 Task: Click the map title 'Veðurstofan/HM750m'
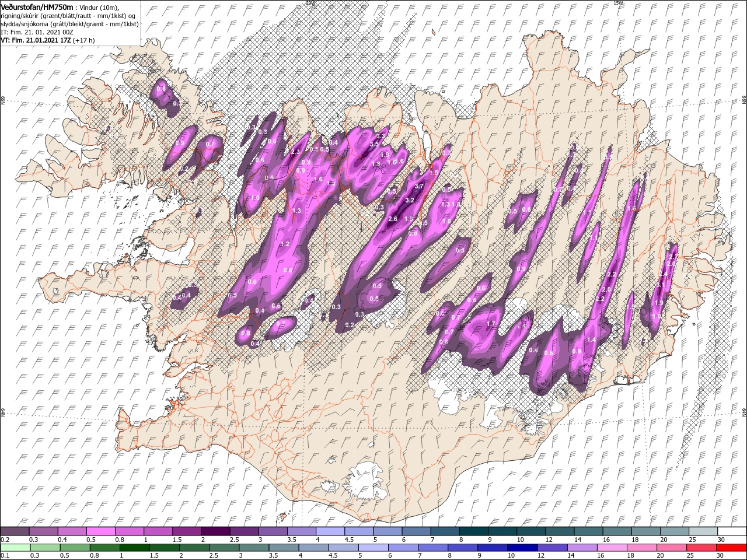pyautogui.click(x=37, y=6)
